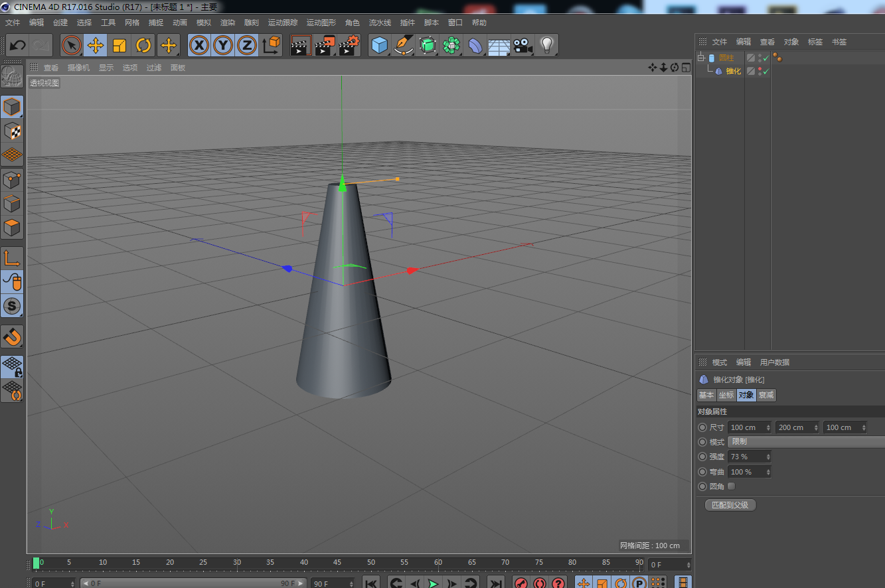This screenshot has height=588, width=885.
Task: Toggle 圆柱 enabled green checkmark
Action: [765, 58]
